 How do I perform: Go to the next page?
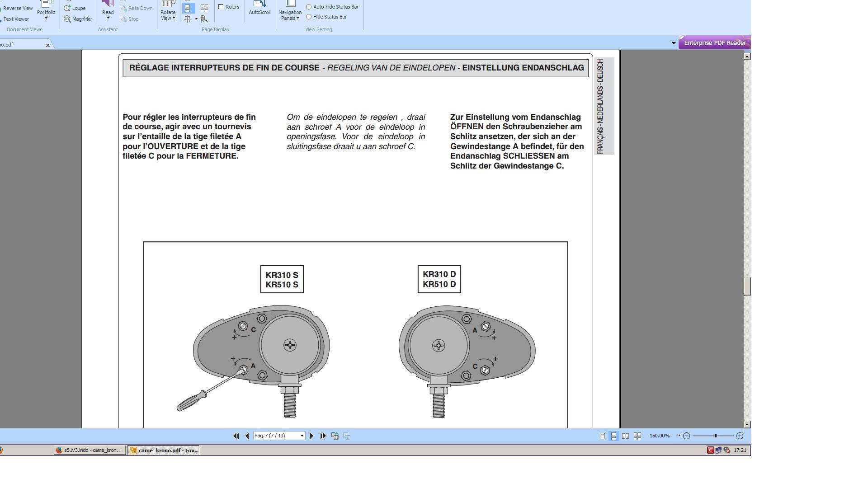pyautogui.click(x=311, y=436)
